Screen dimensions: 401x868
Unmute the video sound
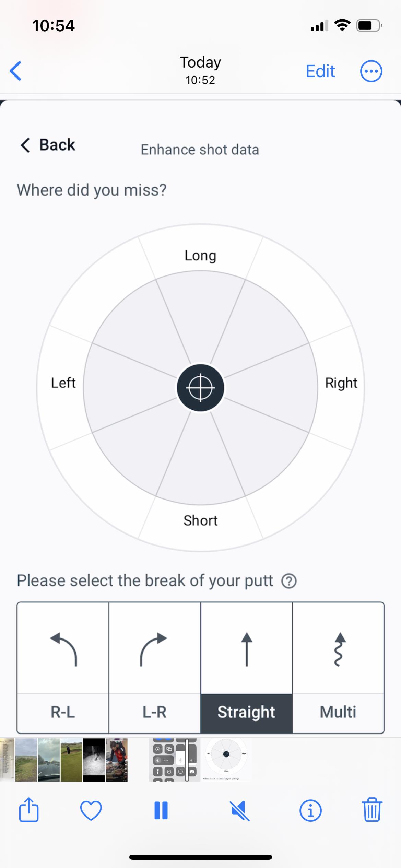tap(239, 810)
